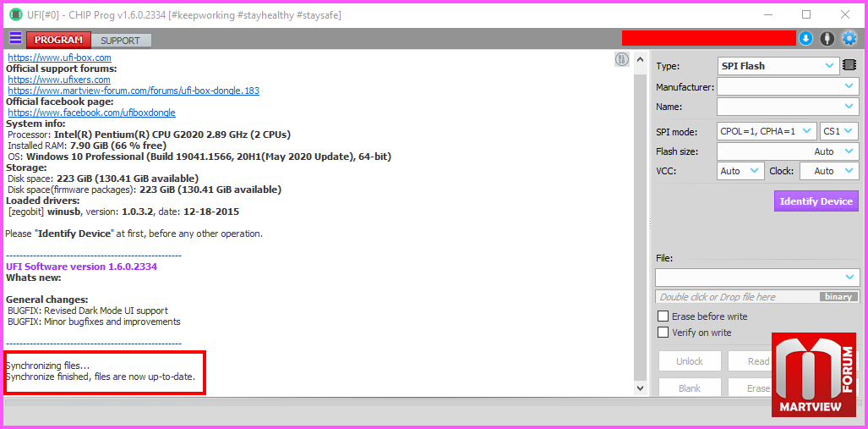Open the VCC Auto dropdown

[740, 171]
